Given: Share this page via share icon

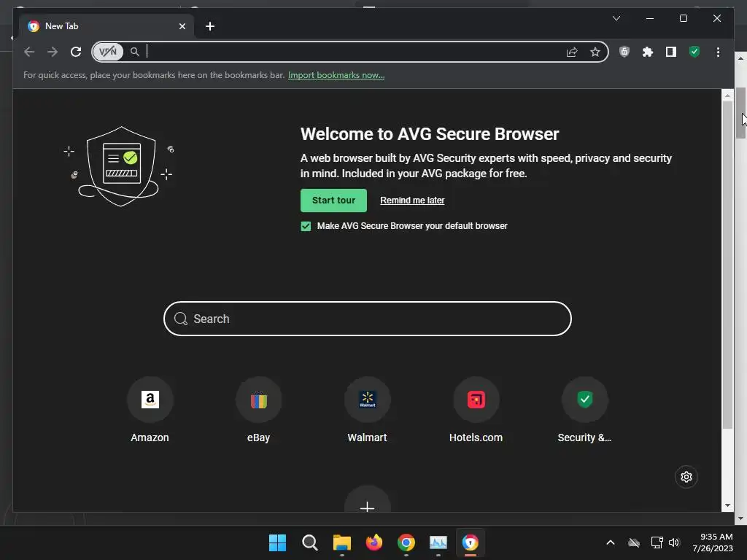Looking at the screenshot, I should [x=572, y=52].
